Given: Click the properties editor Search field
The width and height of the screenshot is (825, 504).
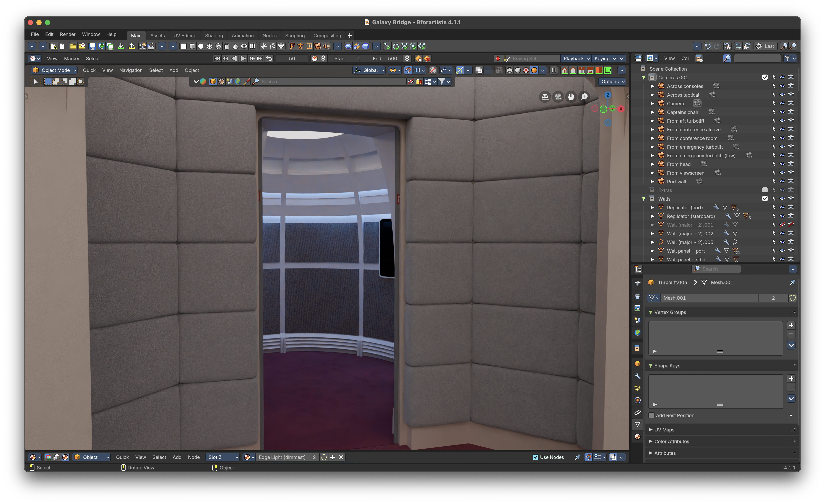Looking at the screenshot, I should tap(716, 269).
